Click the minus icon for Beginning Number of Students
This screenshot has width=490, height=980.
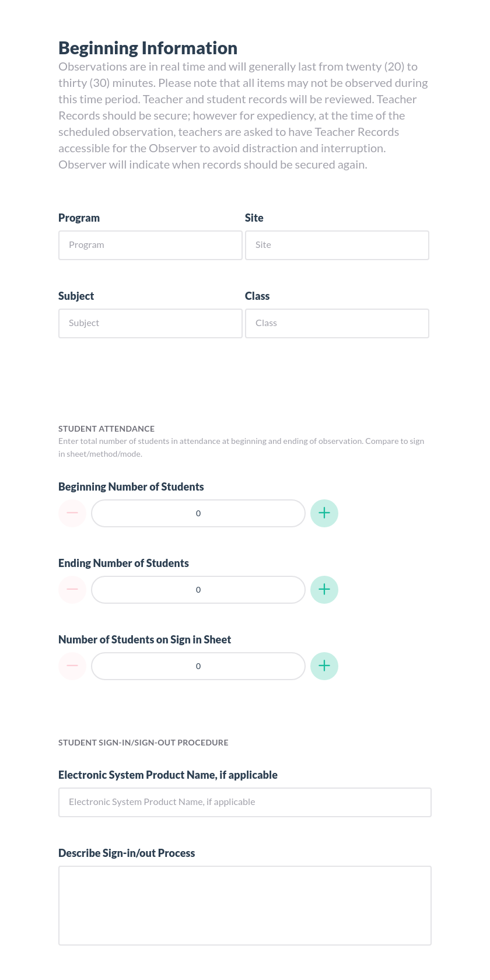click(x=72, y=513)
